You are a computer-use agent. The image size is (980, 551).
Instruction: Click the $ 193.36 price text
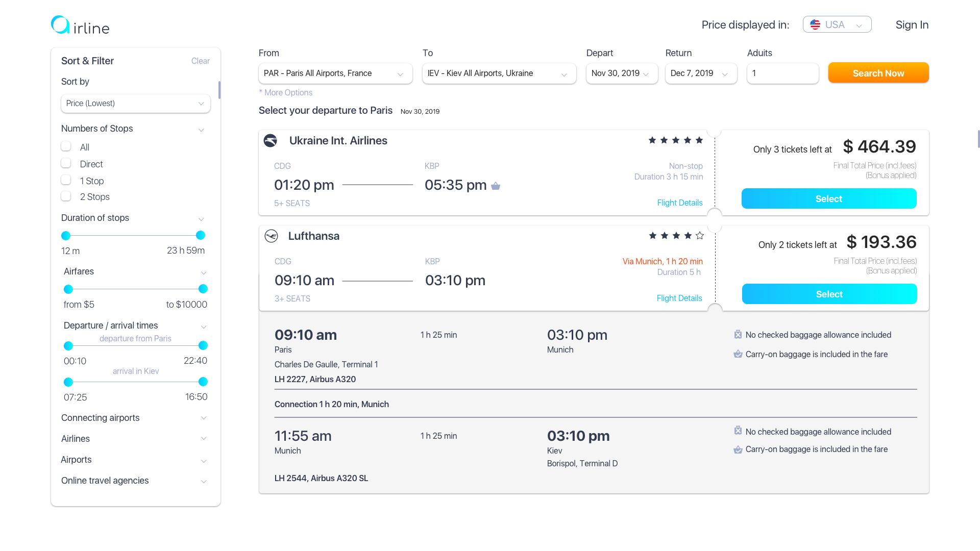(881, 242)
